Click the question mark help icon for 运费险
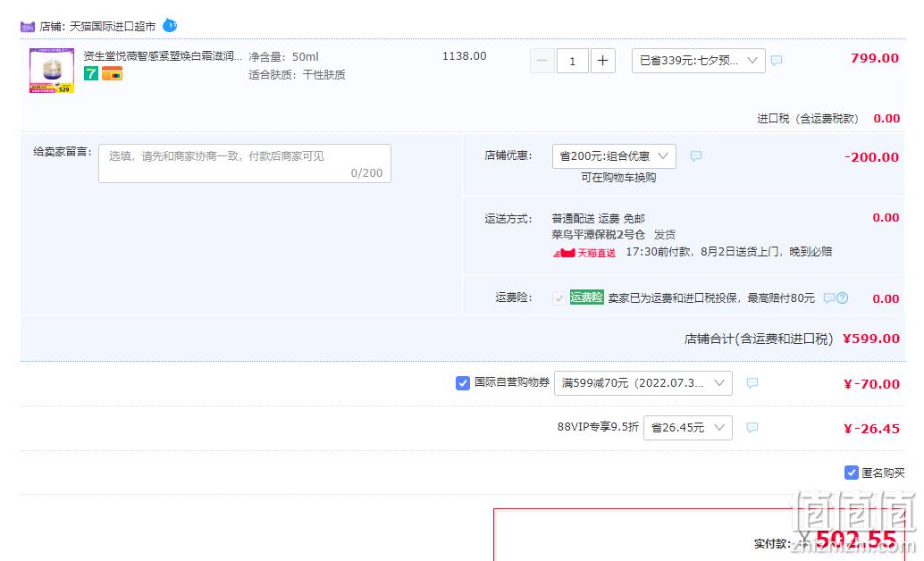This screenshot has width=924, height=561. (x=843, y=298)
